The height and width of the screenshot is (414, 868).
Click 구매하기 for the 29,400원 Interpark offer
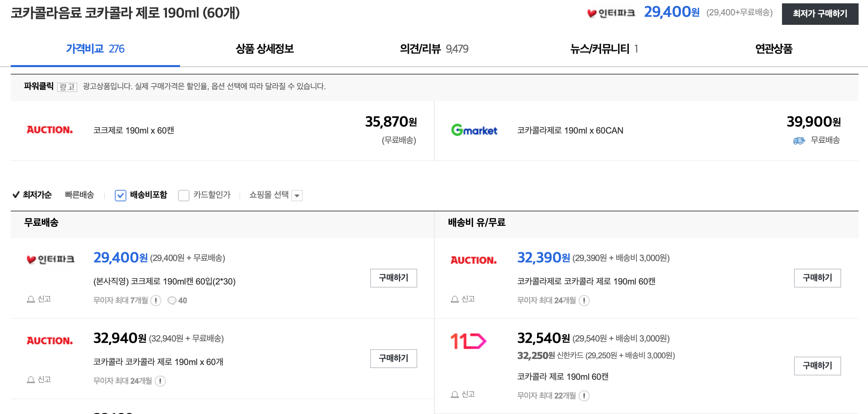393,278
